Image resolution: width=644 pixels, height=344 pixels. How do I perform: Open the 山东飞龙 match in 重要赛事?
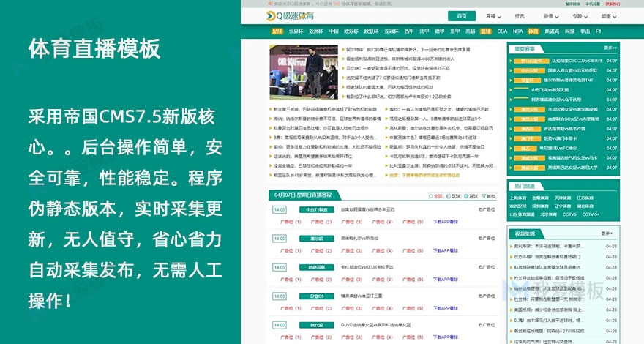pyautogui.click(x=550, y=90)
